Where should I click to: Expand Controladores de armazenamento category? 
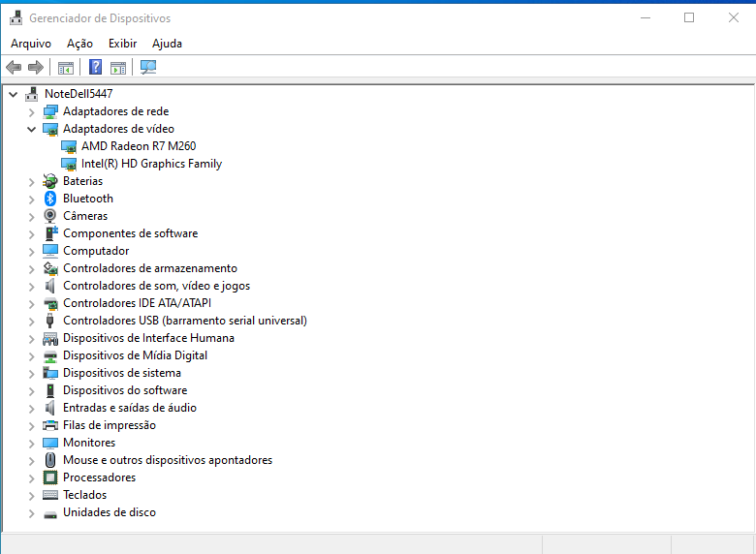(32, 269)
